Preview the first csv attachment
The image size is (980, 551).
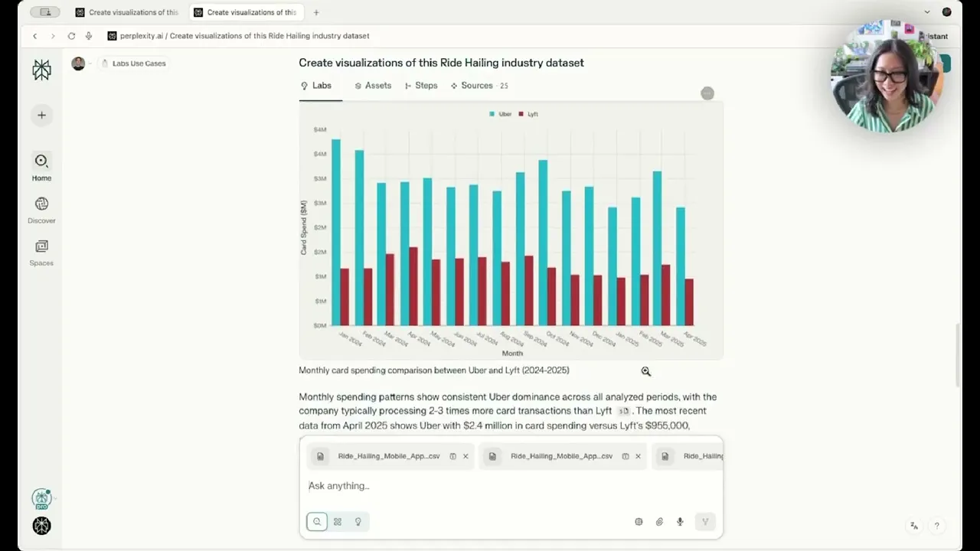452,456
